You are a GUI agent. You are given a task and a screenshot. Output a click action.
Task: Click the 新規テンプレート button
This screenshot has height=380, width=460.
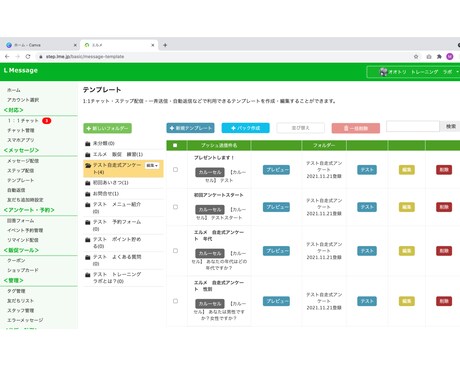pos(190,128)
